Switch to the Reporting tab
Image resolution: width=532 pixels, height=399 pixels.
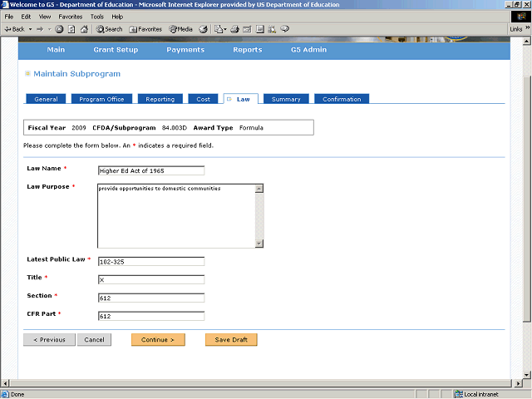(160, 99)
